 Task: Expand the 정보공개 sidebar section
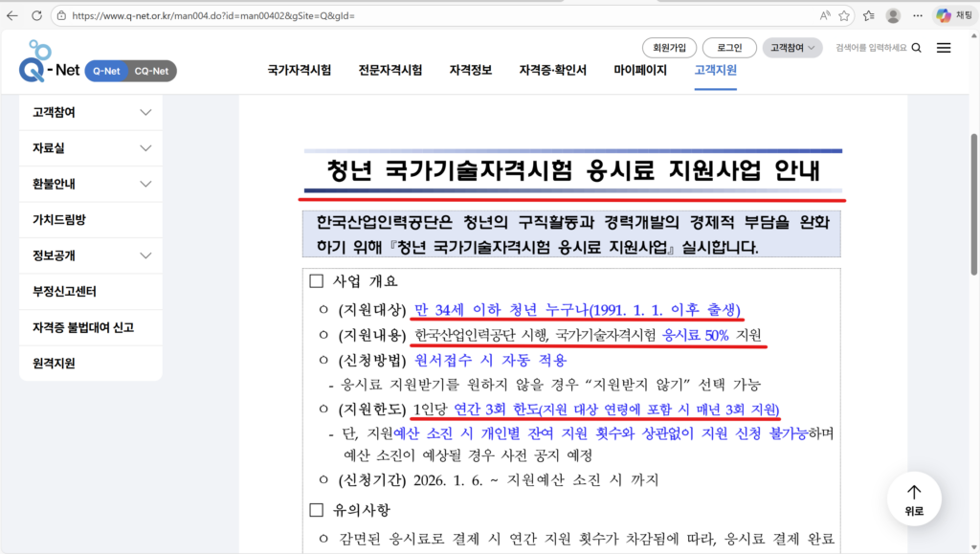coord(90,255)
